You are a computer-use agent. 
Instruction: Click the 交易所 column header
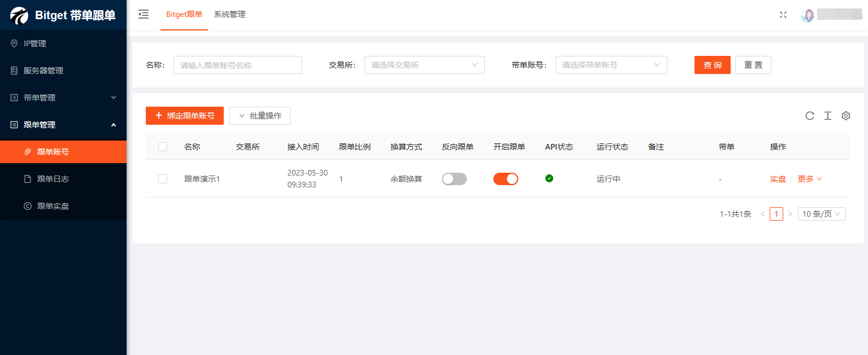248,147
